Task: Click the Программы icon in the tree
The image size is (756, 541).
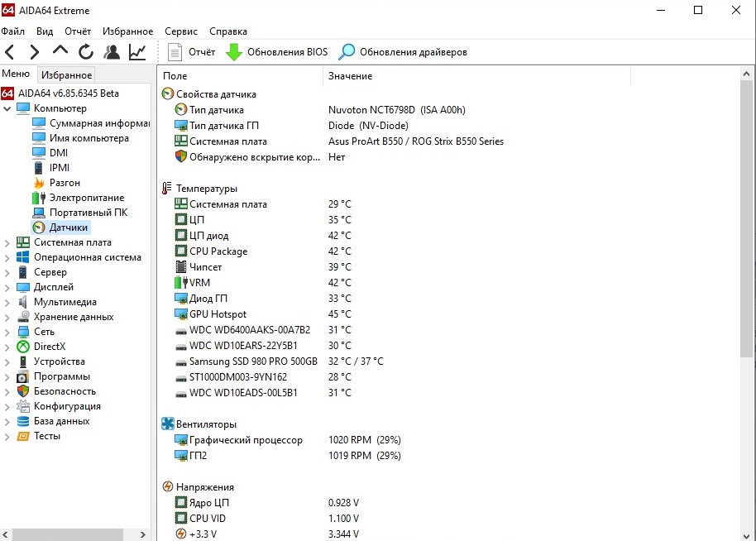Action: pos(22,376)
